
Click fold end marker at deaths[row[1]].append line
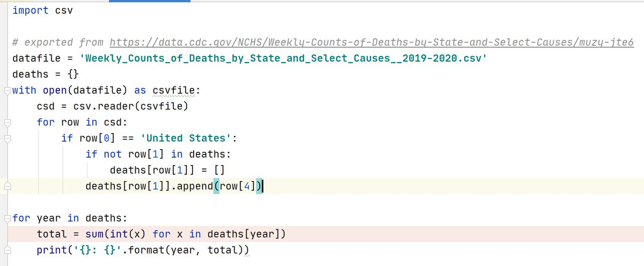point(7,186)
